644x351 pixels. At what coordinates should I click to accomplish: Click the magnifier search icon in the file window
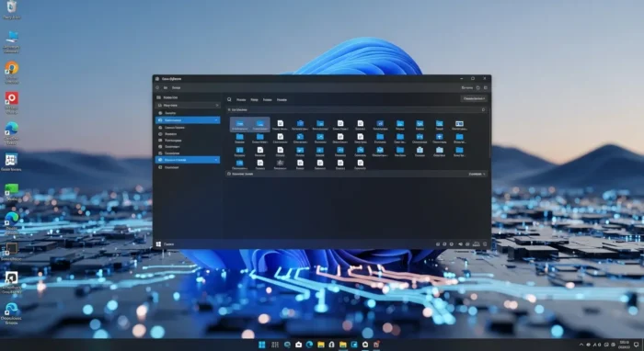coord(230,99)
